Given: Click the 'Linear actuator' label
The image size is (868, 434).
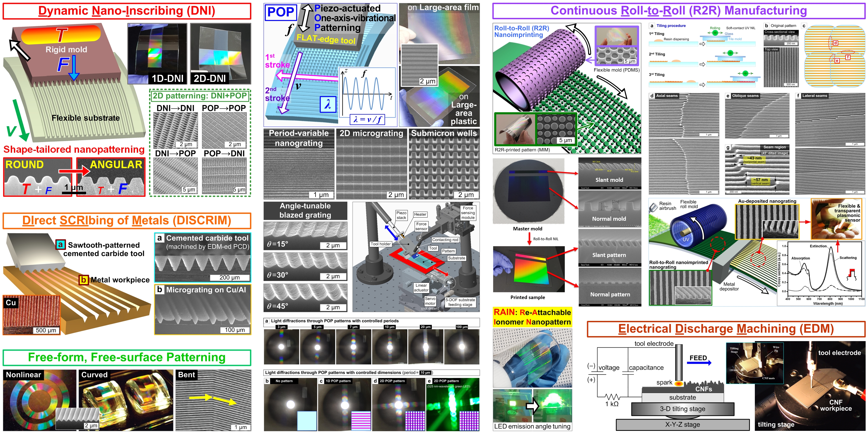Looking at the screenshot, I should [x=421, y=288].
